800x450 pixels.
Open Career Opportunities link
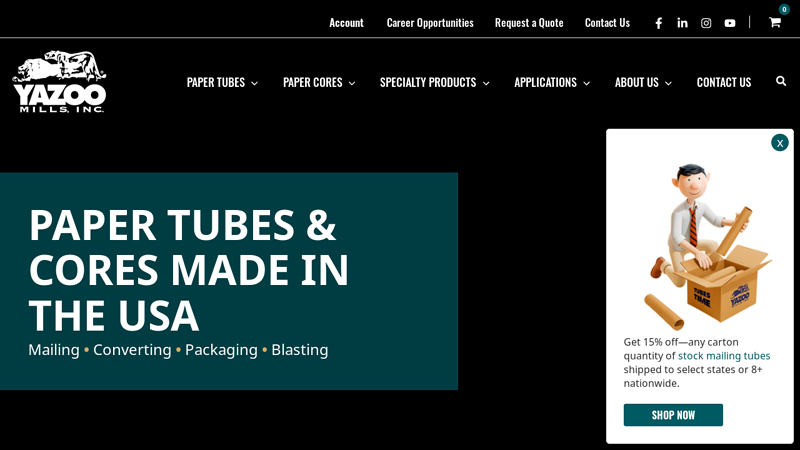[x=430, y=22]
